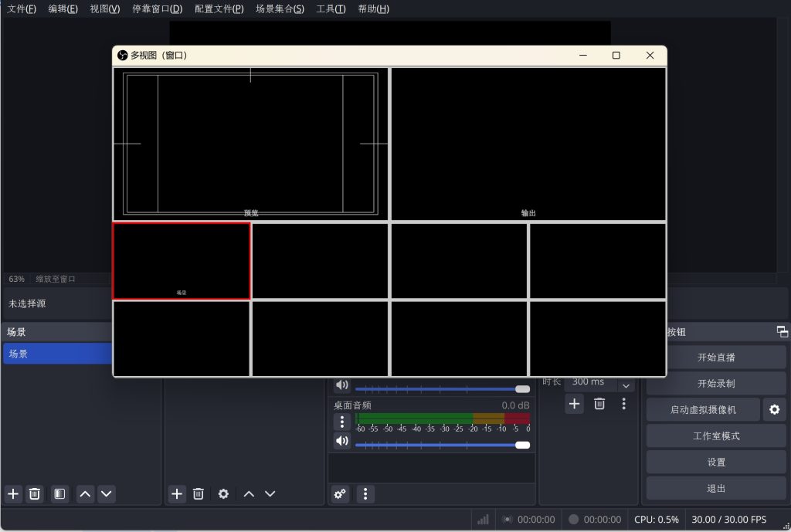This screenshot has width=791, height=532.
Task: Click the OBS logo in the 多视图 window title bar
Action: click(x=122, y=55)
